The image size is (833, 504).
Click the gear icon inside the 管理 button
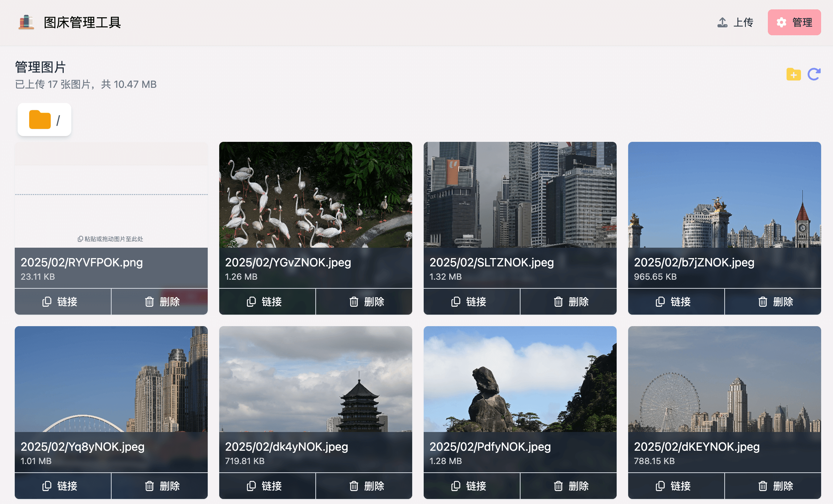click(x=782, y=22)
